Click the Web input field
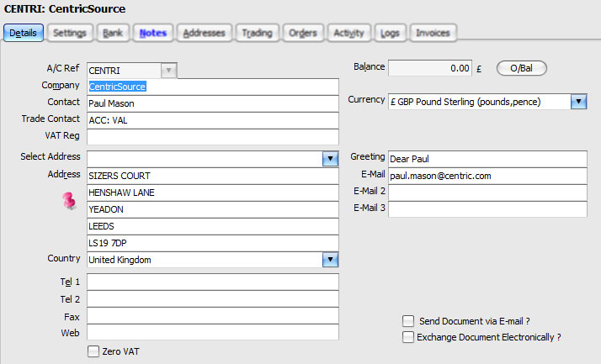This screenshot has height=364, width=601. (213, 332)
